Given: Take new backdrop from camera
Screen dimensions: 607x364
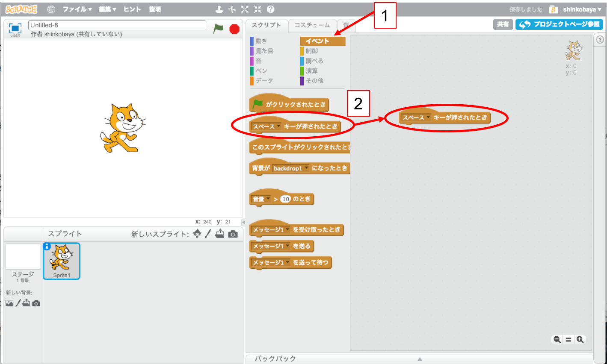Looking at the screenshot, I should coord(36,303).
